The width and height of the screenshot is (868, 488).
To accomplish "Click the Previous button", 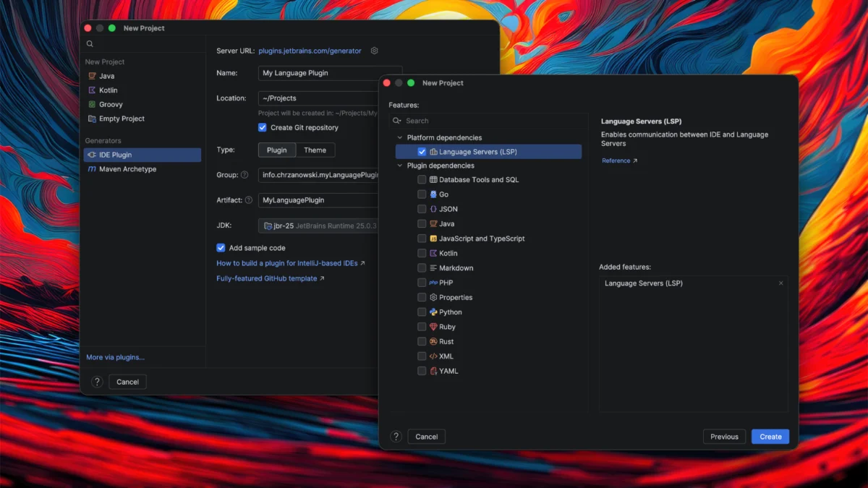I will [724, 437].
